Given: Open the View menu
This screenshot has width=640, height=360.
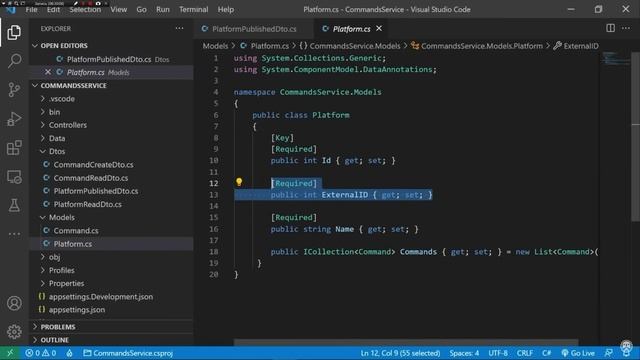Looking at the screenshot, I should pyautogui.click(x=118, y=9).
